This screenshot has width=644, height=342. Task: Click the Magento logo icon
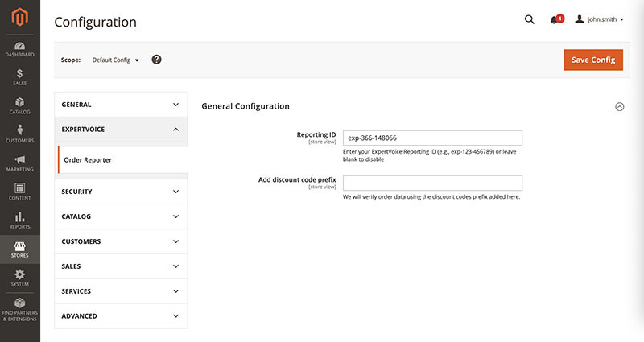coord(19,17)
